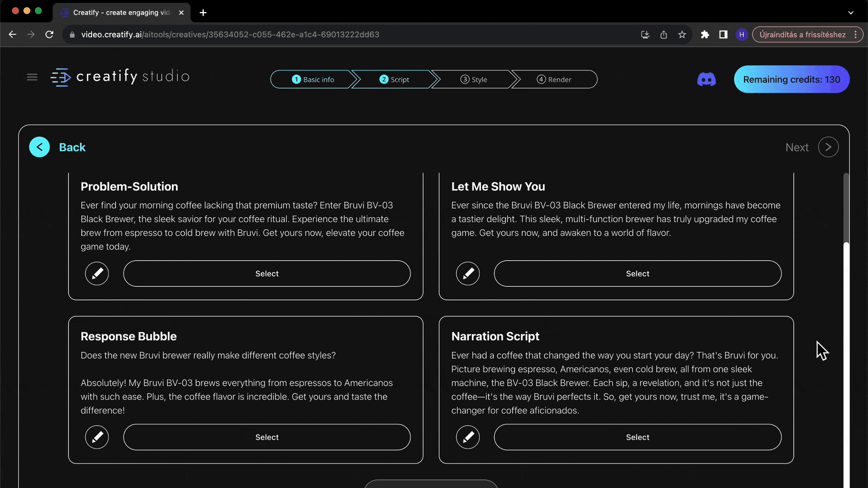Open the browser tab list chevron
This screenshot has width=868, height=488.
click(851, 13)
